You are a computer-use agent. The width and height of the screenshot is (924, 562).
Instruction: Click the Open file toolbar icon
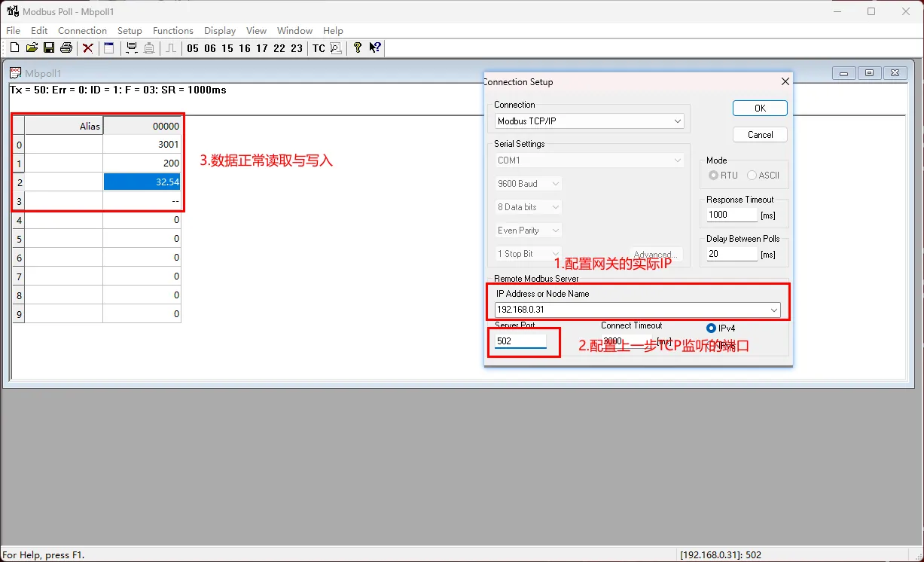(32, 47)
